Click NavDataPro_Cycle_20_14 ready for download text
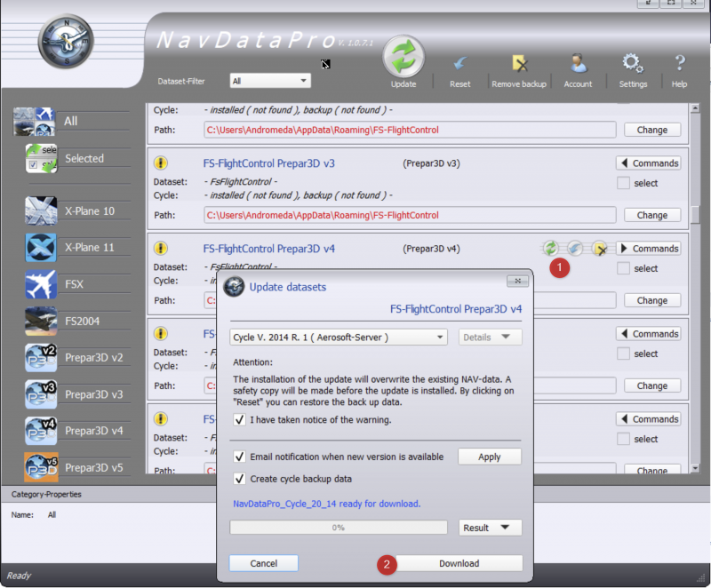This screenshot has height=588, width=711. coord(326,504)
